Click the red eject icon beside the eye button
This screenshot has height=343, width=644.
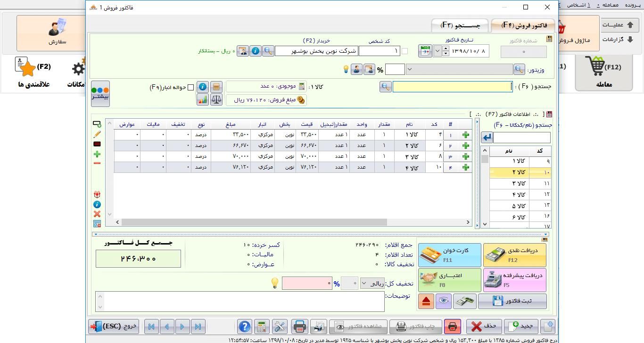point(426,302)
